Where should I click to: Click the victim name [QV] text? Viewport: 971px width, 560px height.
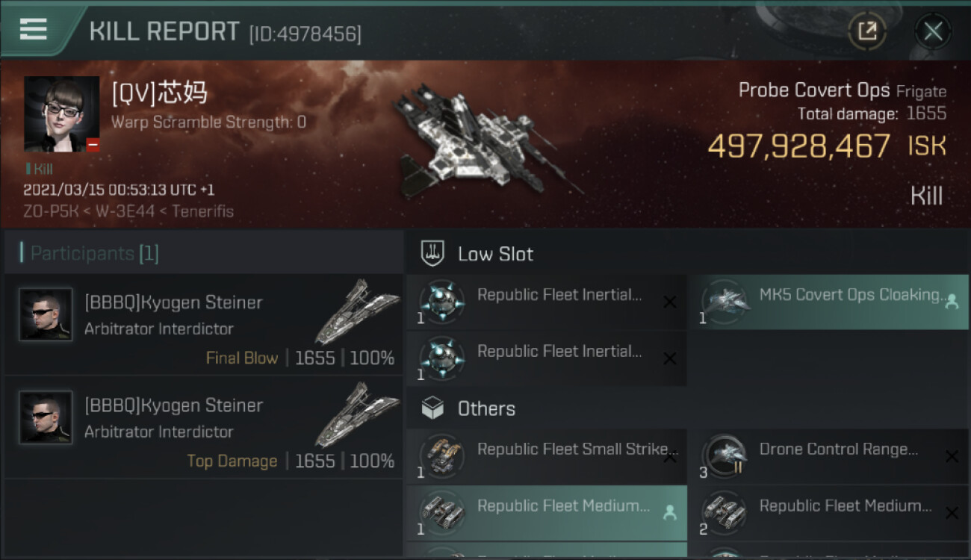(x=159, y=94)
